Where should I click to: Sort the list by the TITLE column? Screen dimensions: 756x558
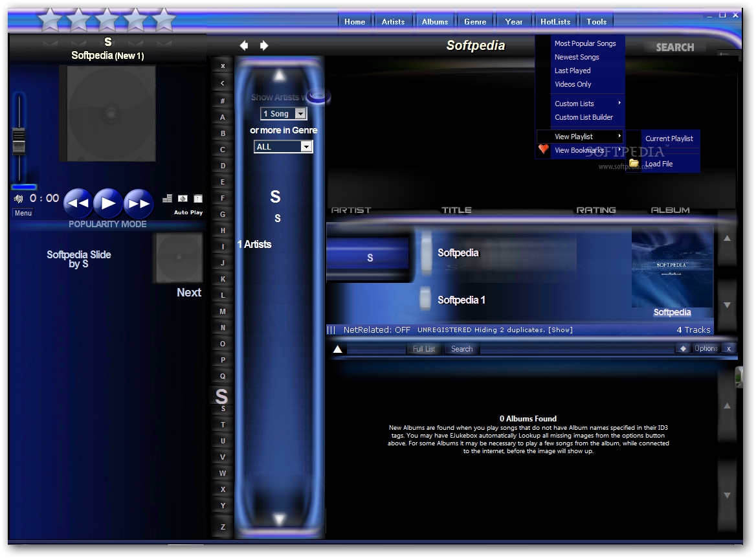[456, 210]
